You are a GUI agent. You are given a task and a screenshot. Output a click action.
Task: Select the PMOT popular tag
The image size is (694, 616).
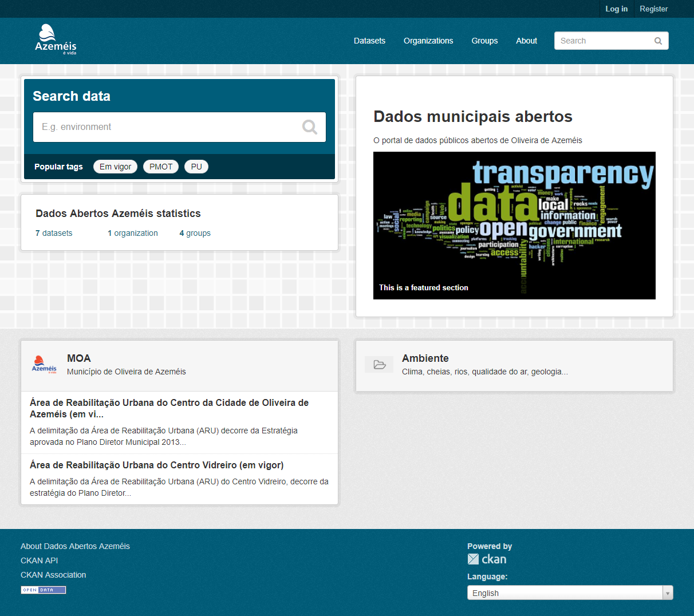(160, 167)
